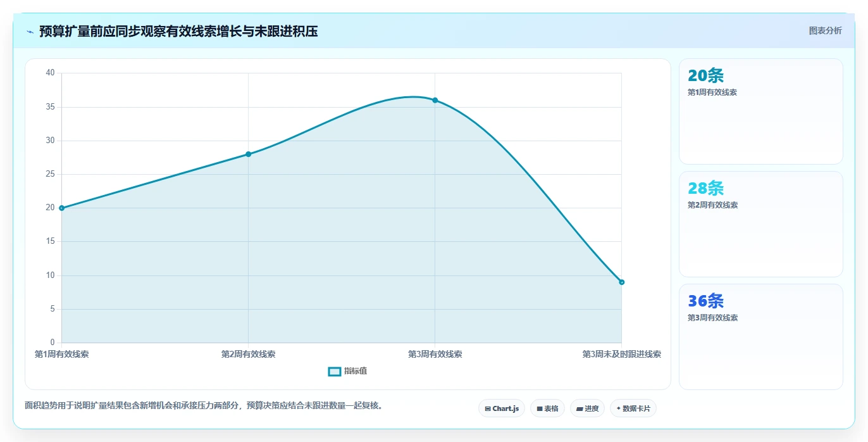The width and height of the screenshot is (868, 442).
Task: Click y-axis value 10
Action: pos(50,275)
